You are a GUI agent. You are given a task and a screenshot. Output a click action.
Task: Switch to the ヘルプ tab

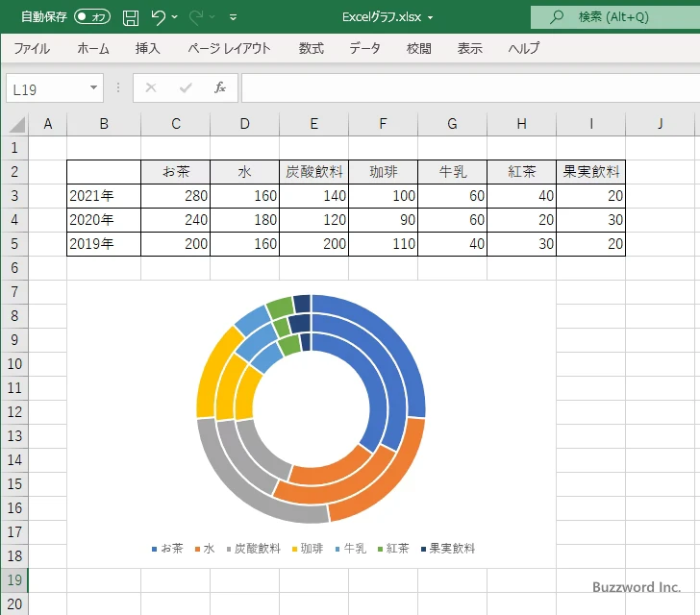point(524,48)
